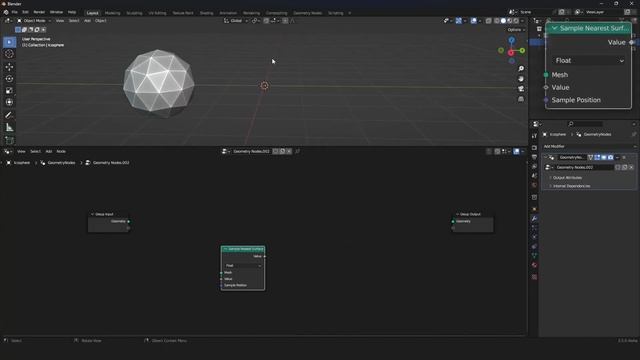This screenshot has width=640, height=360.
Task: Switch to the Sculpting workspace tab
Action: point(134,13)
